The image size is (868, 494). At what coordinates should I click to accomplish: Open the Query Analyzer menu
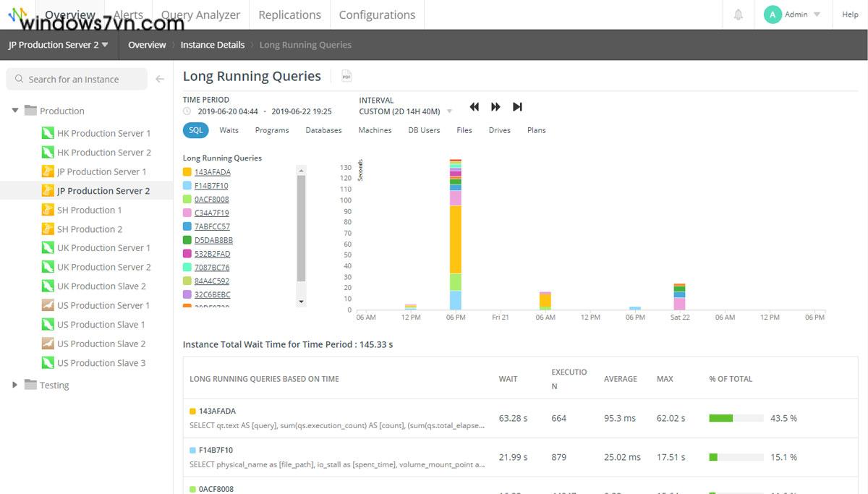(x=200, y=14)
